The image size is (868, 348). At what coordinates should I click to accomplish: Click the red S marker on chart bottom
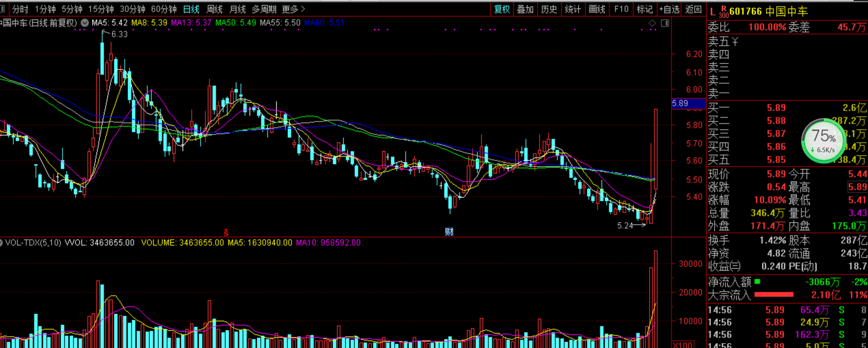226,232
